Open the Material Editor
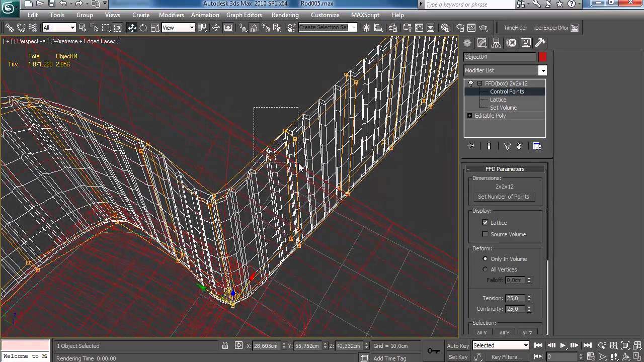 [445, 28]
